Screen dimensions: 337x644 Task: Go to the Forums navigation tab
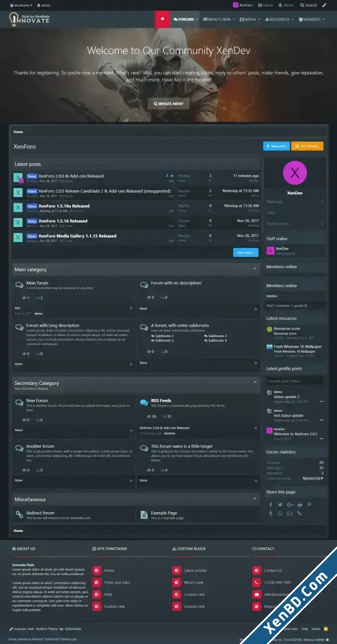(184, 19)
